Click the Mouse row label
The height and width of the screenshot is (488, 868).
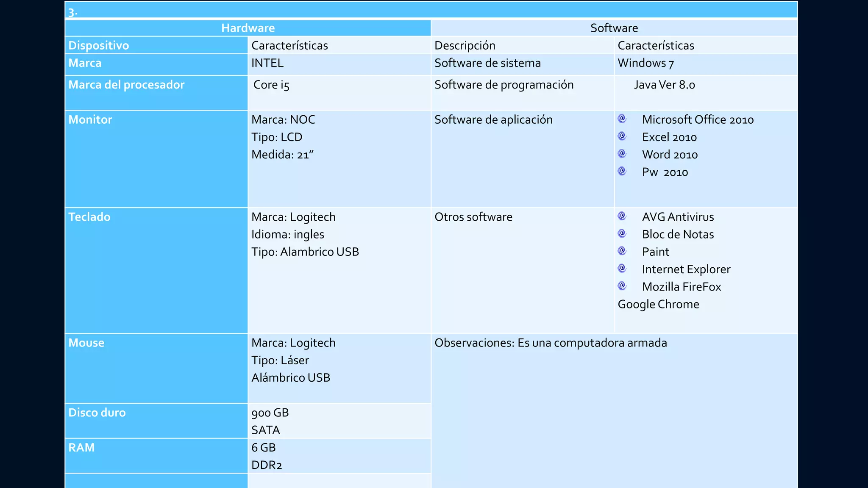point(86,343)
